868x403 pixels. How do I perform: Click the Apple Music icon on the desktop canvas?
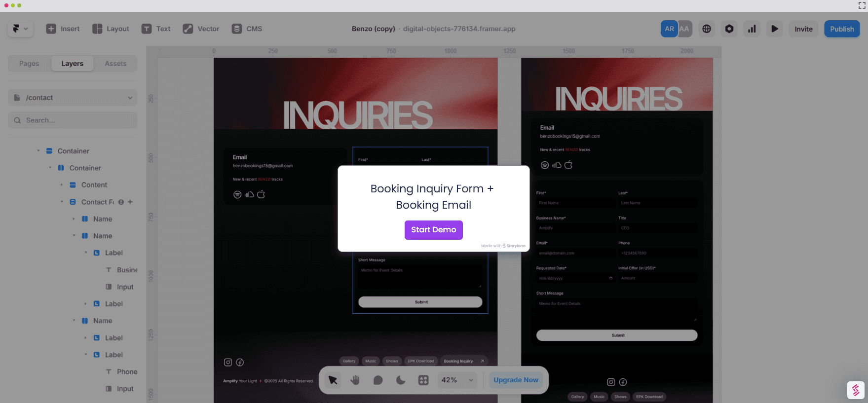tap(261, 194)
